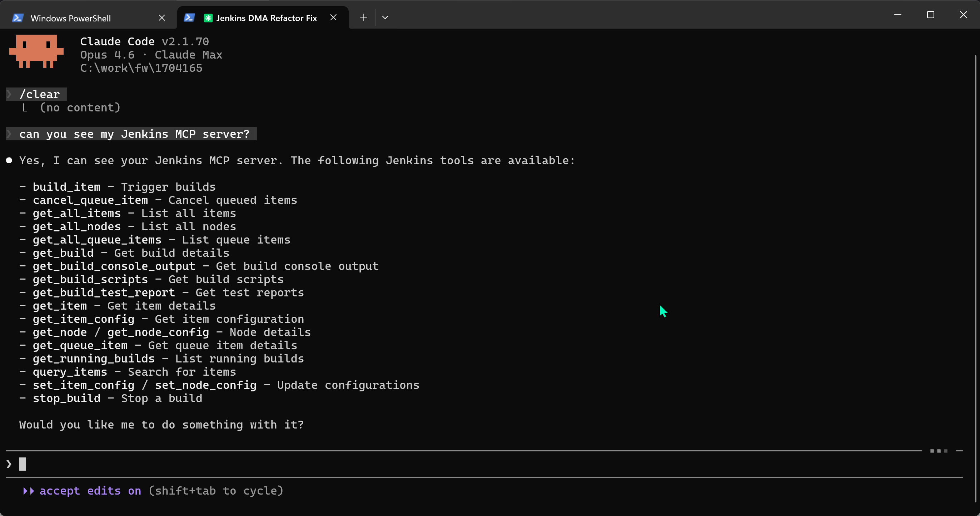Viewport: 980px width, 516px height.
Task: Open a new terminal tab with plus
Action: (363, 17)
